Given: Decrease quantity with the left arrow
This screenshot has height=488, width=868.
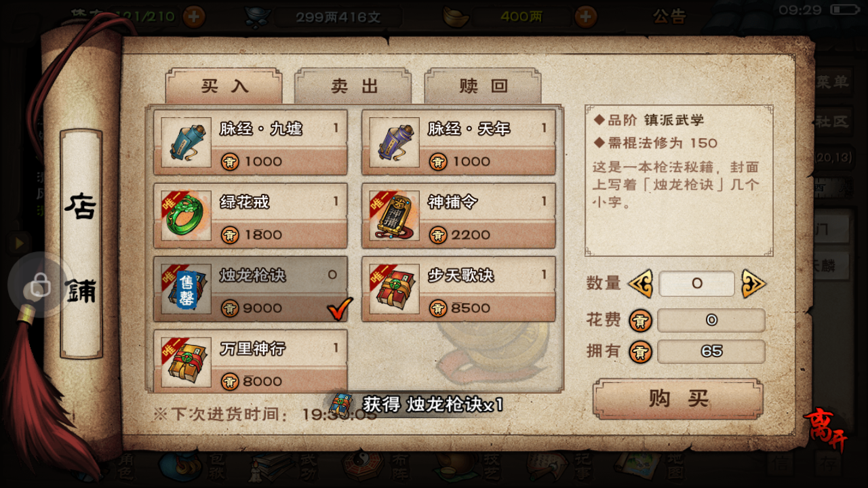Looking at the screenshot, I should (639, 283).
